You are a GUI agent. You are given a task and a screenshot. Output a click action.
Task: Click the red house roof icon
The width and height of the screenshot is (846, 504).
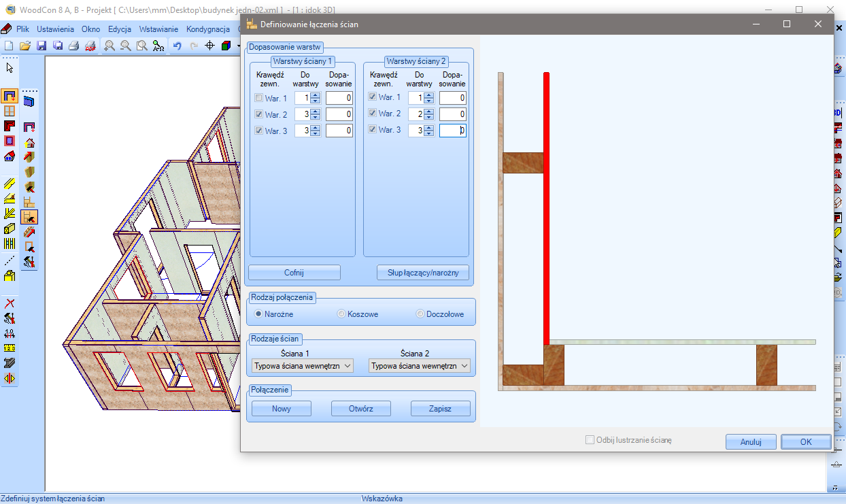pos(10,156)
